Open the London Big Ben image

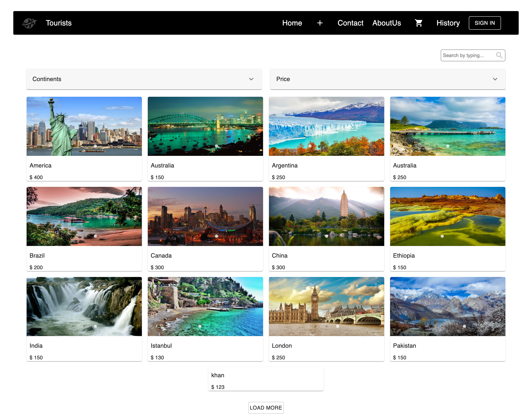click(x=326, y=307)
